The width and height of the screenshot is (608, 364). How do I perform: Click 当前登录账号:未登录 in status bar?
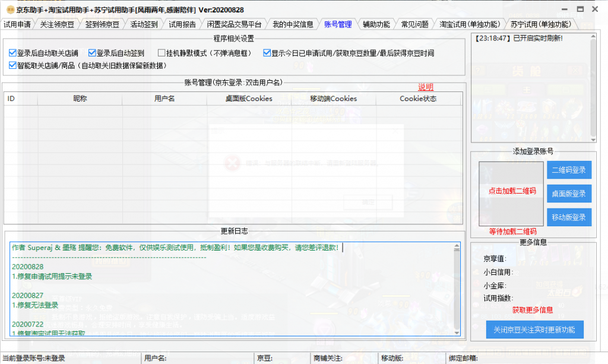(x=34, y=358)
